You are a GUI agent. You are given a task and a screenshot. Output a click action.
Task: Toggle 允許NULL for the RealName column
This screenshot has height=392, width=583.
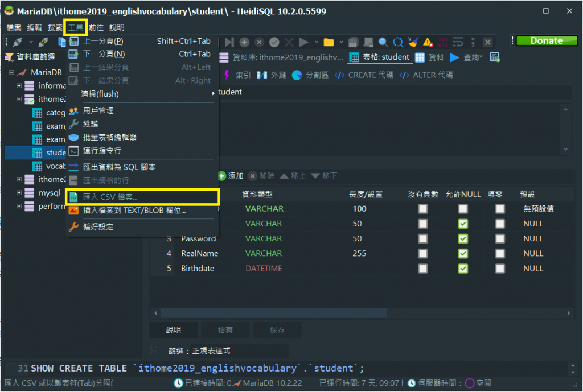tap(463, 253)
